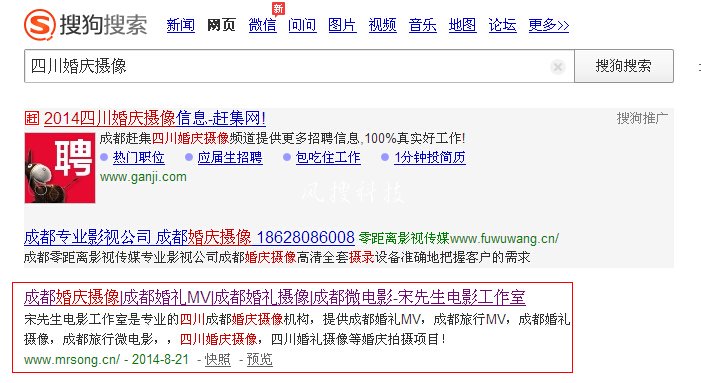Screen dimensions: 701x383
Task: Open the 图片 search tab
Action: point(342,25)
